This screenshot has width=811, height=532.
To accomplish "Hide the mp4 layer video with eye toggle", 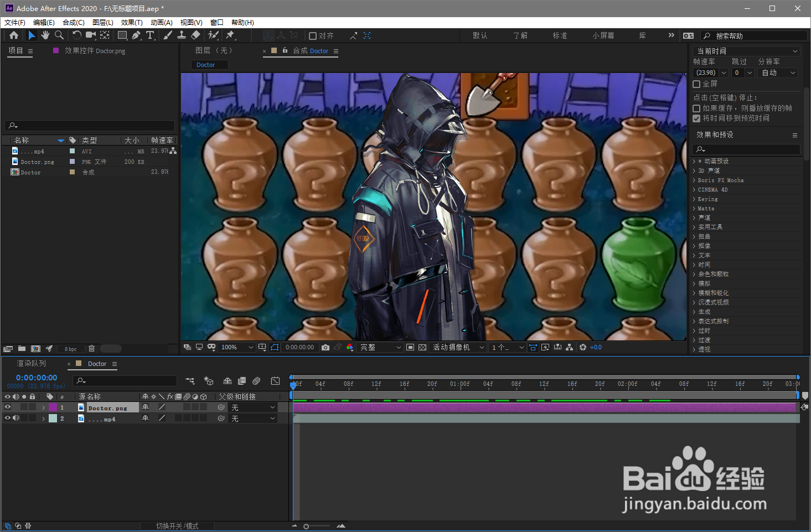I will click(x=8, y=419).
